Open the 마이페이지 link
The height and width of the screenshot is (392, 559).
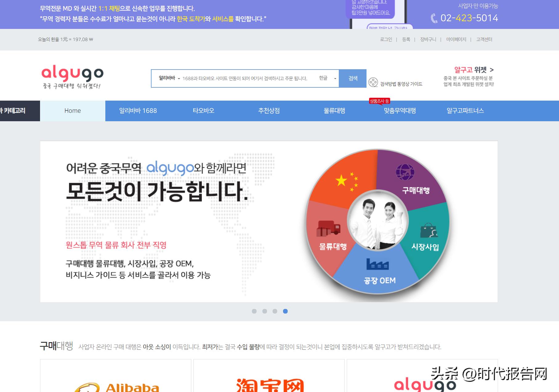click(x=456, y=39)
